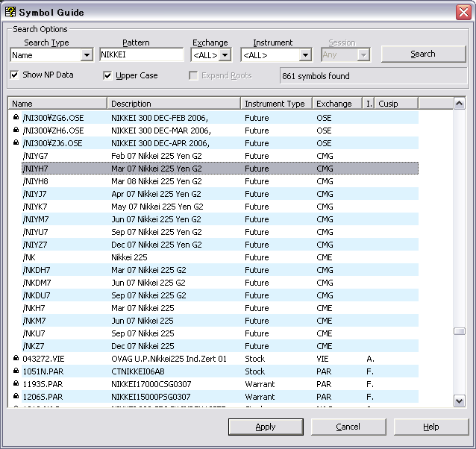The width and height of the screenshot is (476, 449).
Task: Click the Pattern input field containing NIKKEI
Action: [x=142, y=55]
